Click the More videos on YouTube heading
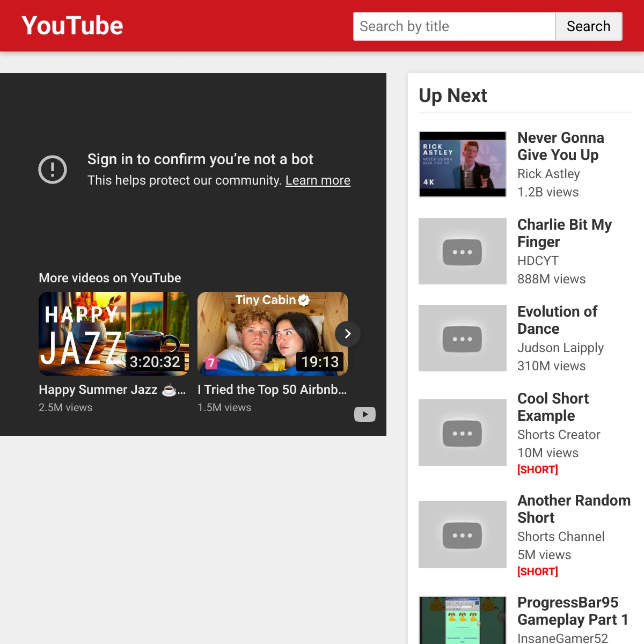644x644 pixels. pyautogui.click(x=110, y=278)
